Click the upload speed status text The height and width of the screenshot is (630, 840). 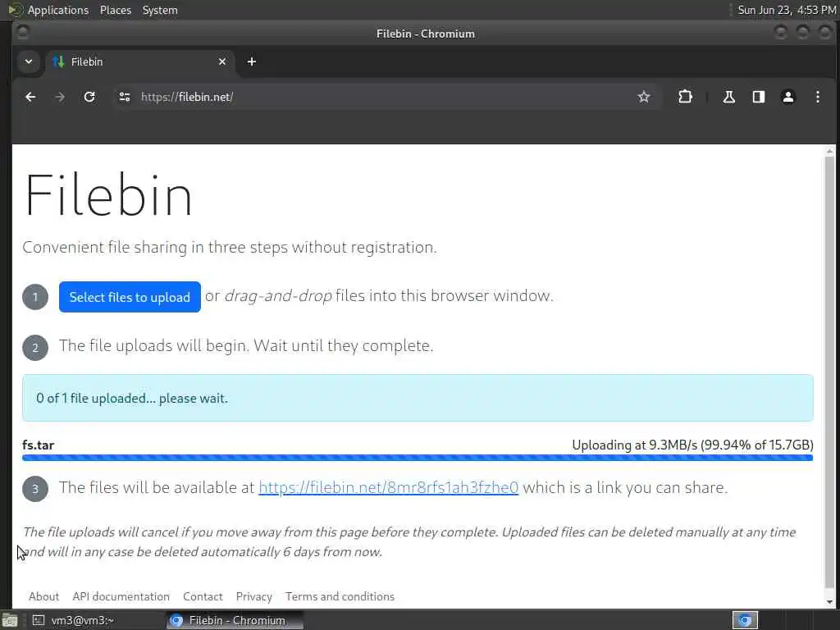coord(692,445)
